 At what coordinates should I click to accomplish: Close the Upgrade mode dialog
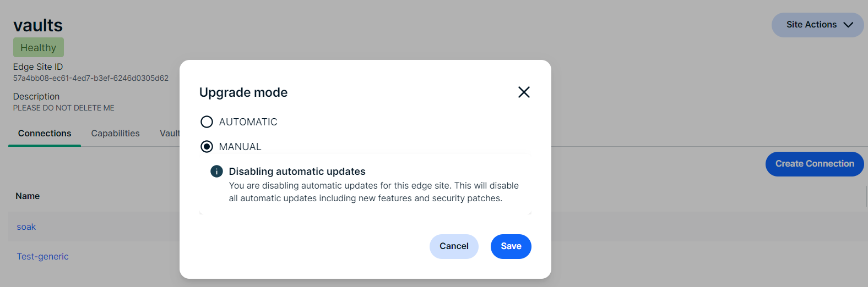coord(524,92)
